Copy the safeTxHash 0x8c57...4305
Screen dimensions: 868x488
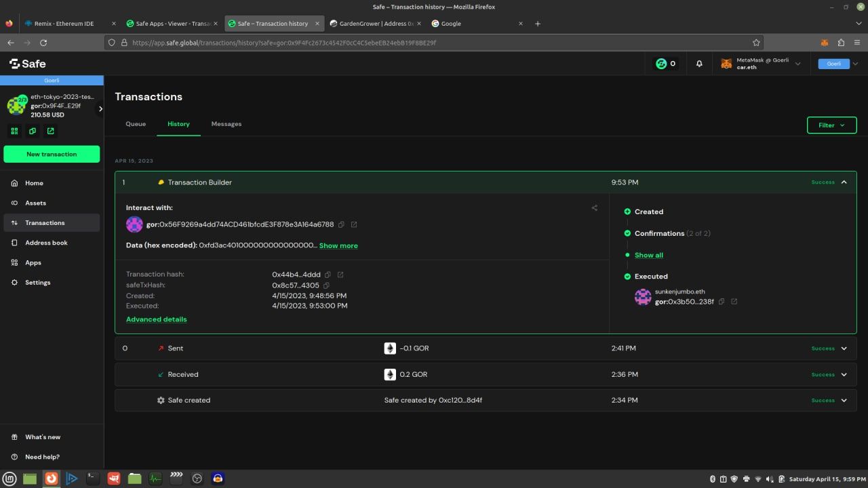pos(326,285)
